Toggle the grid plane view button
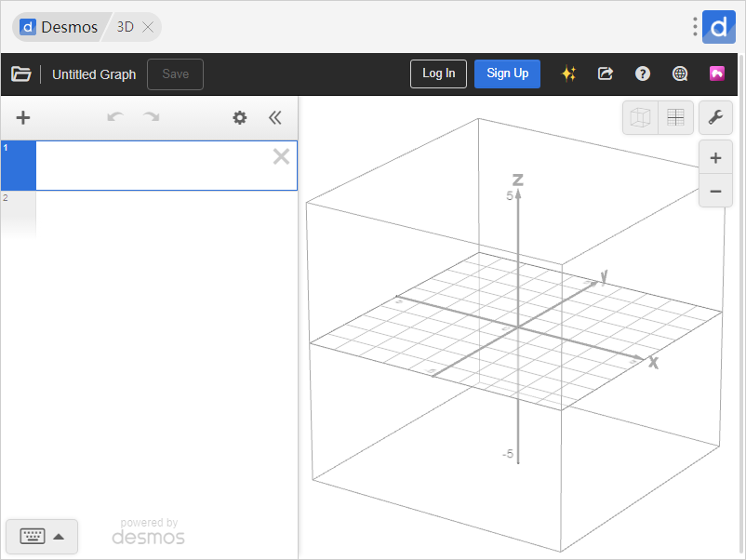Viewport: 746px width, 560px height. click(675, 117)
